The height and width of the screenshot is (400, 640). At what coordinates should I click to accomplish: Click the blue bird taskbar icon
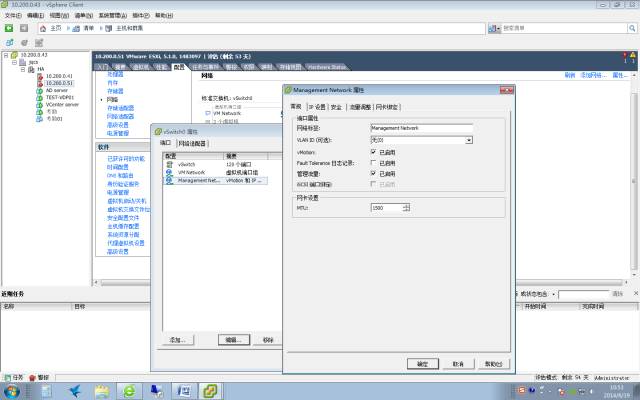tap(75, 391)
